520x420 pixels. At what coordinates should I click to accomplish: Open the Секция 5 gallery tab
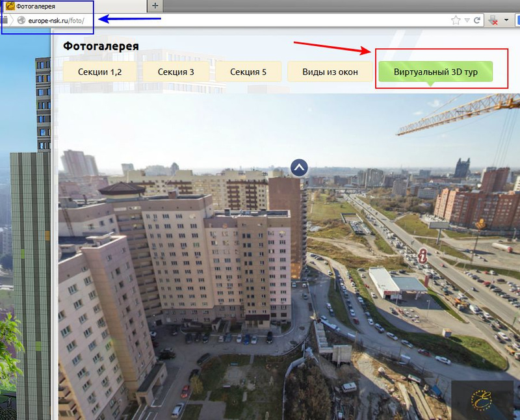coord(248,72)
